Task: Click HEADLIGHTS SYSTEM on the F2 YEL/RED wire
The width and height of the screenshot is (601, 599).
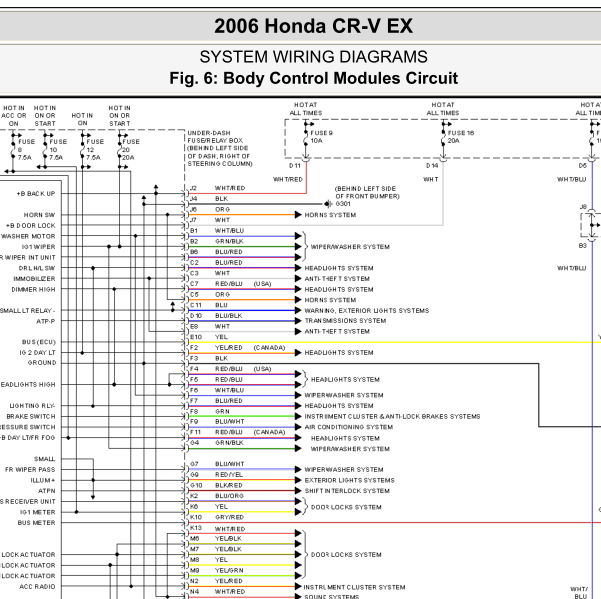Action: pos(339,353)
